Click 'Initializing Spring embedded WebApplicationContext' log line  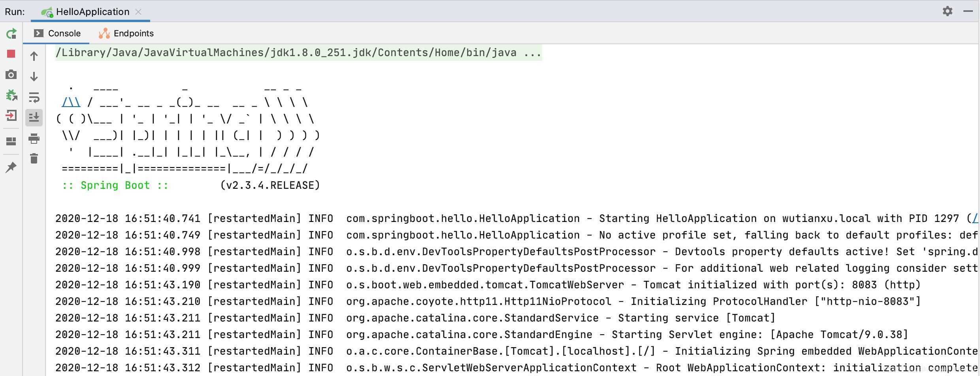coord(517,351)
